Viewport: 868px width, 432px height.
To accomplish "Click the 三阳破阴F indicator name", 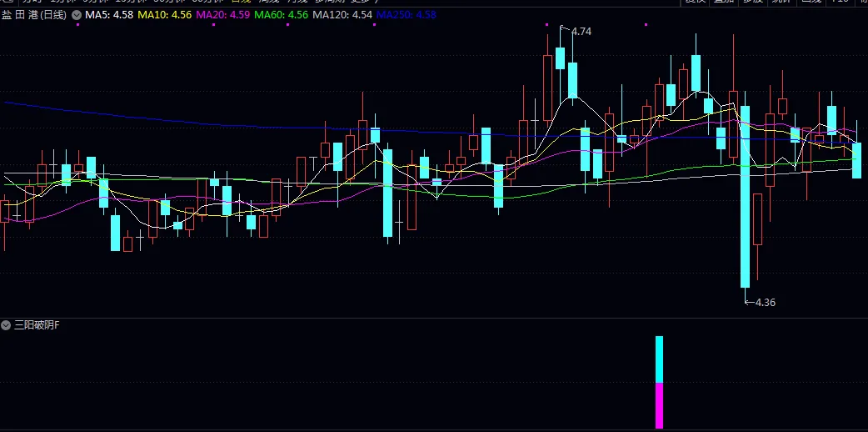I will click(37, 325).
